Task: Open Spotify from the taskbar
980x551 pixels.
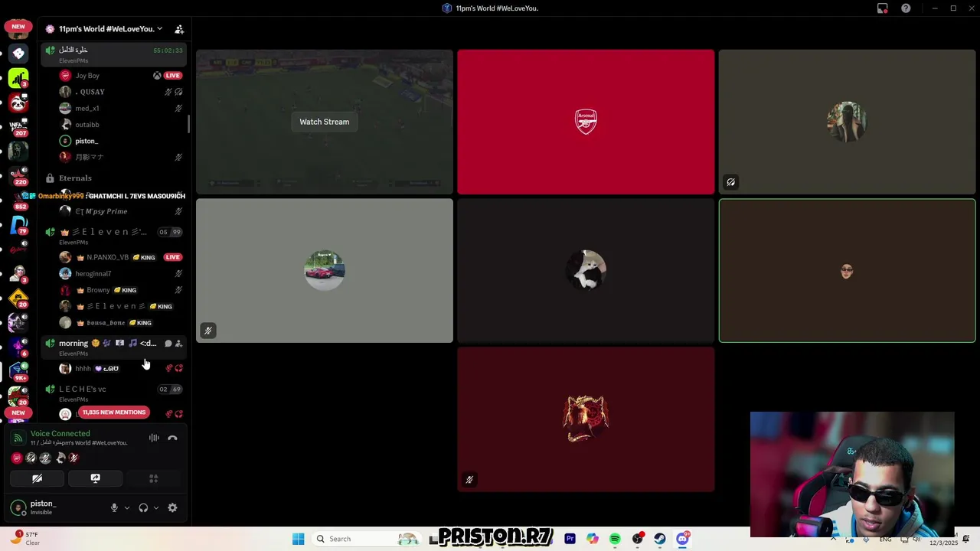Action: click(615, 539)
